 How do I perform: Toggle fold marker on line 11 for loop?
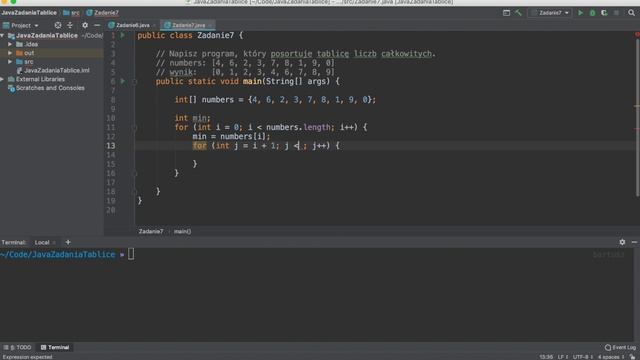point(134,127)
